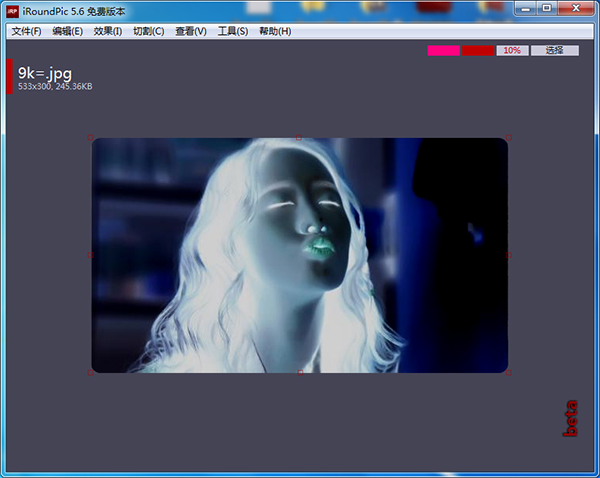Open the 切割(C) menu
The width and height of the screenshot is (600, 478).
[148, 31]
